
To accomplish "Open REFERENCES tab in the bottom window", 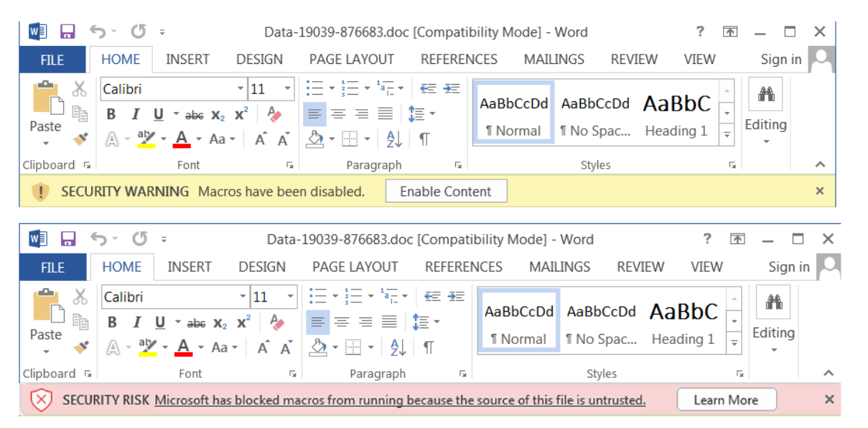I will pyautogui.click(x=464, y=267).
